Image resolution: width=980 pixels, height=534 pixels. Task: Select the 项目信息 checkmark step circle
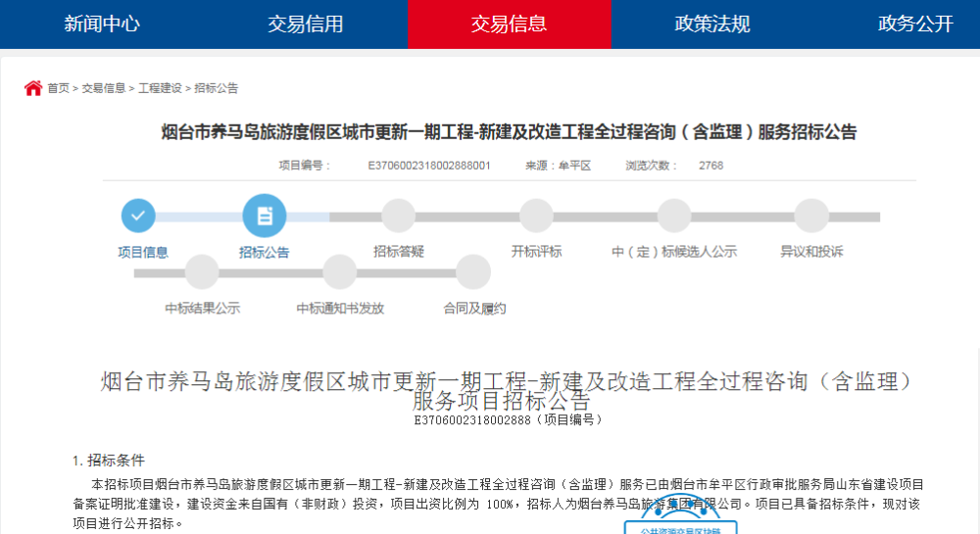(x=138, y=216)
